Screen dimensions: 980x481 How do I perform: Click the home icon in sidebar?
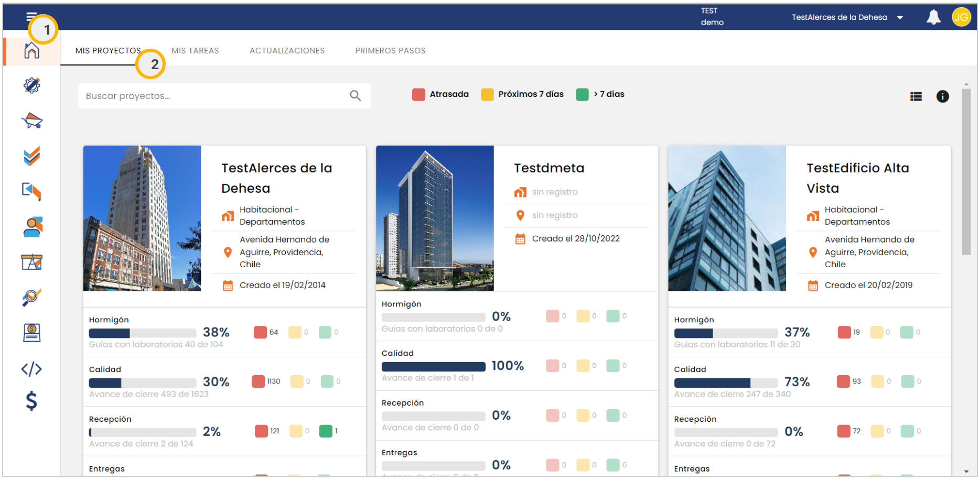31,51
